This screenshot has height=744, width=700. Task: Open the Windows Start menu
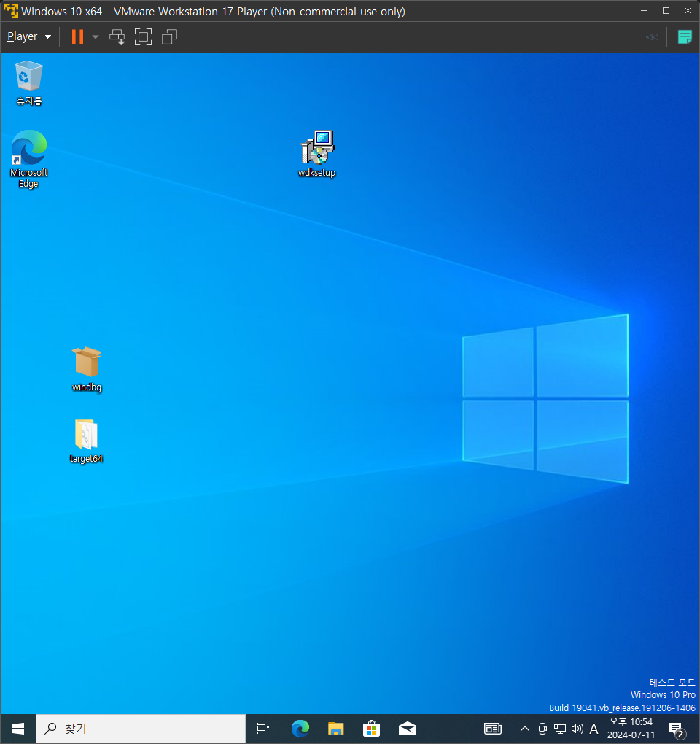point(18,729)
